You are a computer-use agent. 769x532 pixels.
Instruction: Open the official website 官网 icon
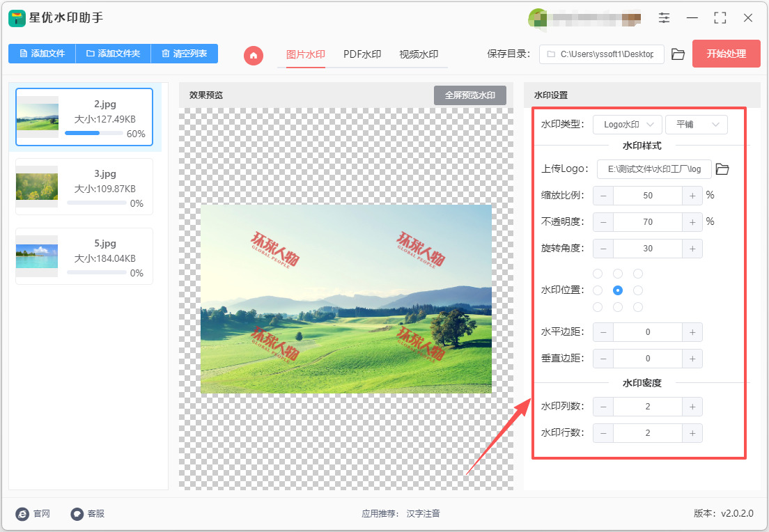click(22, 513)
